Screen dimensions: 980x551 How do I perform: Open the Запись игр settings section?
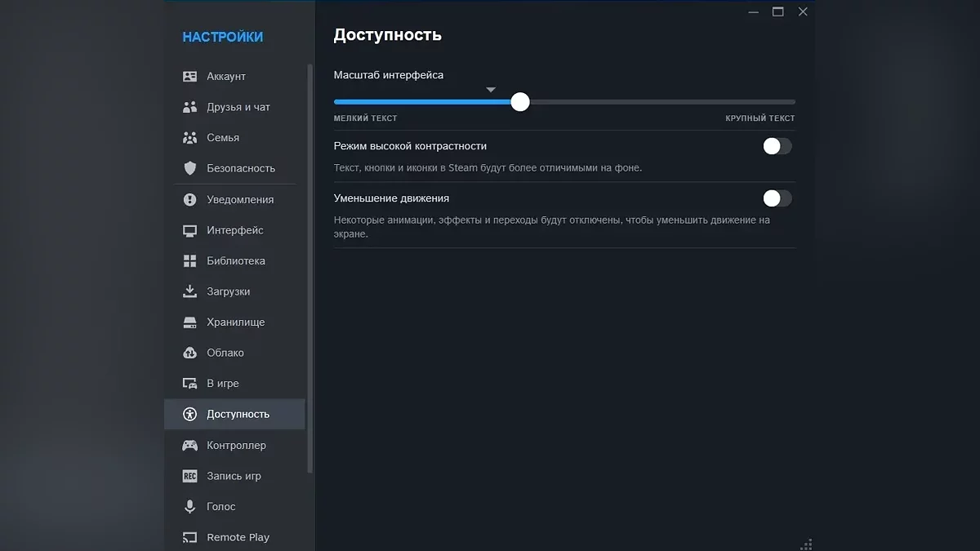(234, 476)
